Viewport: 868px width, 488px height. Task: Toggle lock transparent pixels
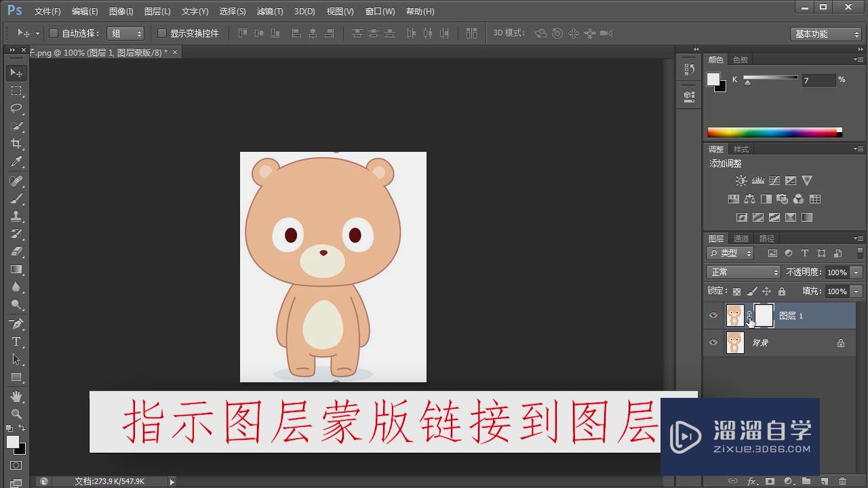click(x=736, y=291)
